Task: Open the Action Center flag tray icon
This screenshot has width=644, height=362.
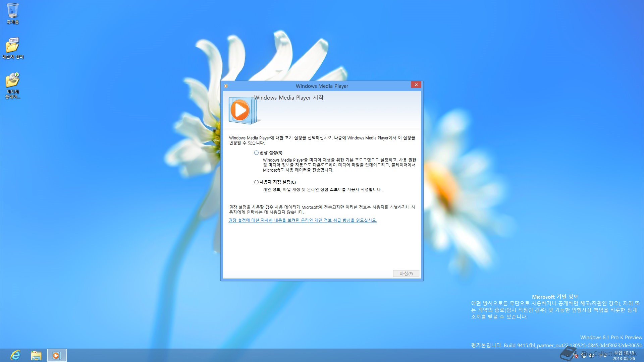Action: (x=576, y=356)
